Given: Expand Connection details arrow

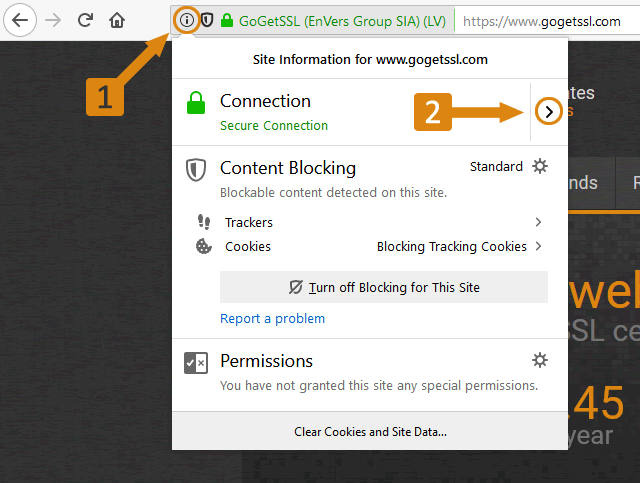Looking at the screenshot, I should tap(548, 112).
